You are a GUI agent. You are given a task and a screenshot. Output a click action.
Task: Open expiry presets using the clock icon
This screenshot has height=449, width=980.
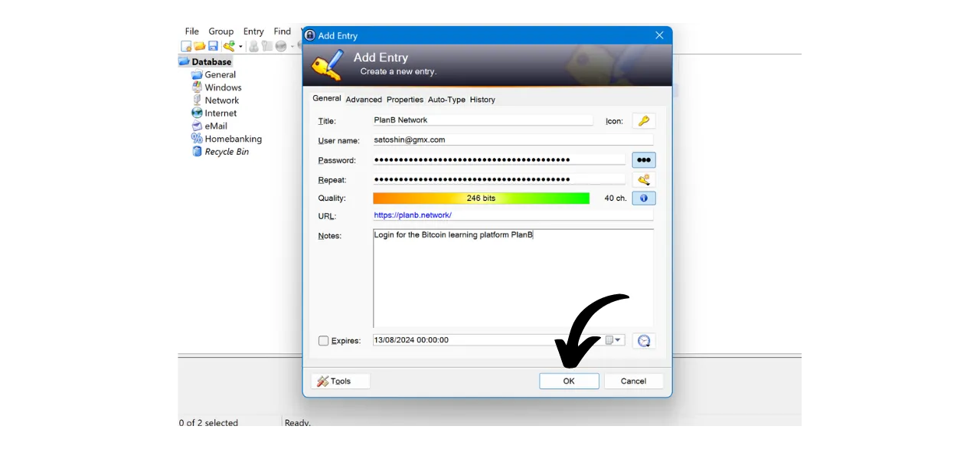coord(643,340)
